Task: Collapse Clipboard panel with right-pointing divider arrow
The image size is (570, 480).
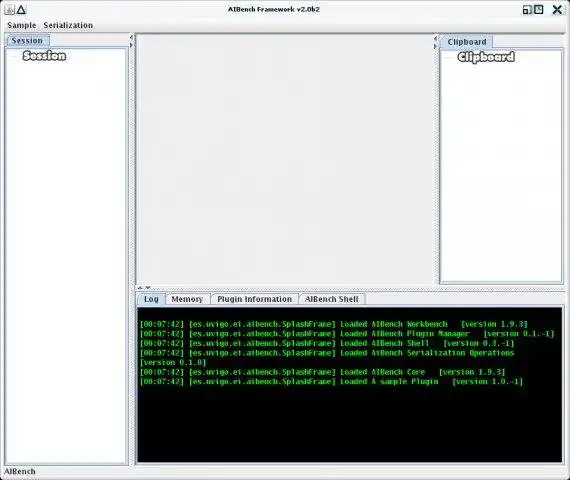Action: pyautogui.click(x=435, y=46)
